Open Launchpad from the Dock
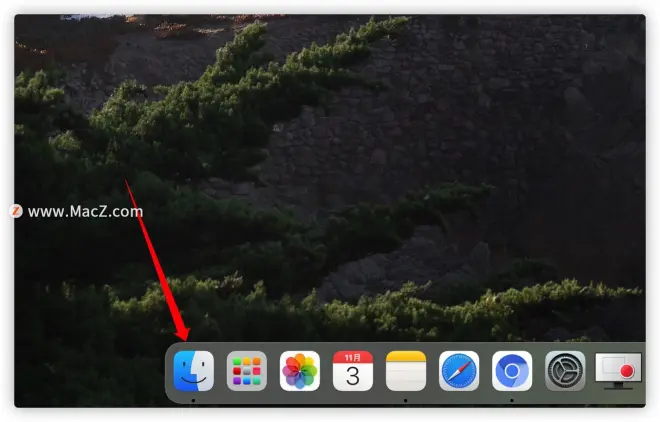Screen dimensions: 660x422 pos(247,371)
